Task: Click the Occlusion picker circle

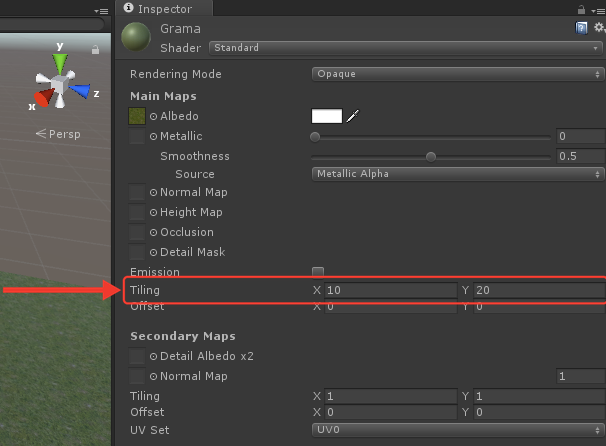Action: click(153, 232)
